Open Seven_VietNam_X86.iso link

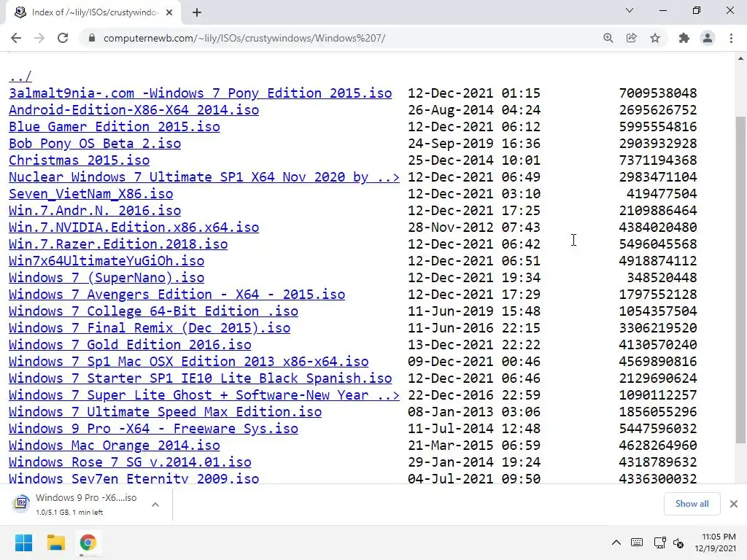(x=90, y=193)
